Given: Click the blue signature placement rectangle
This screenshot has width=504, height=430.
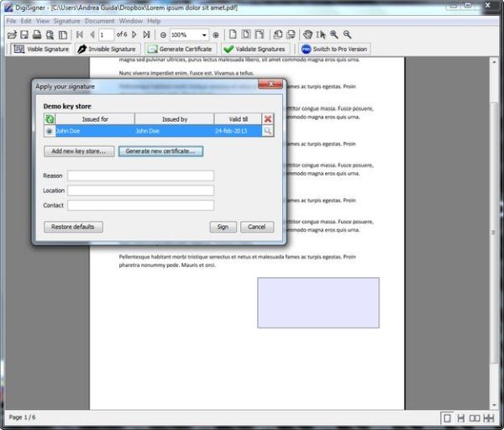Looking at the screenshot, I should point(318,302).
